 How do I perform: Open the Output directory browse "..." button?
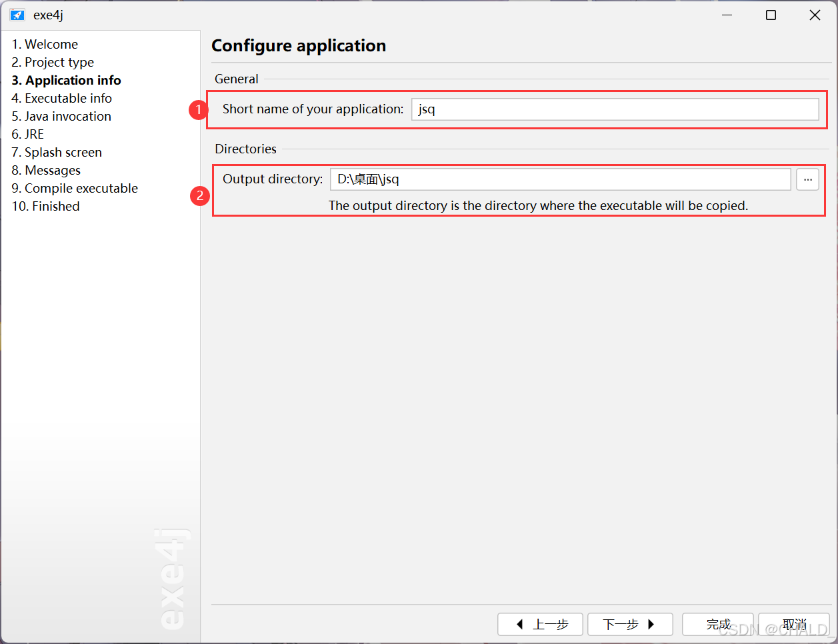point(807,179)
